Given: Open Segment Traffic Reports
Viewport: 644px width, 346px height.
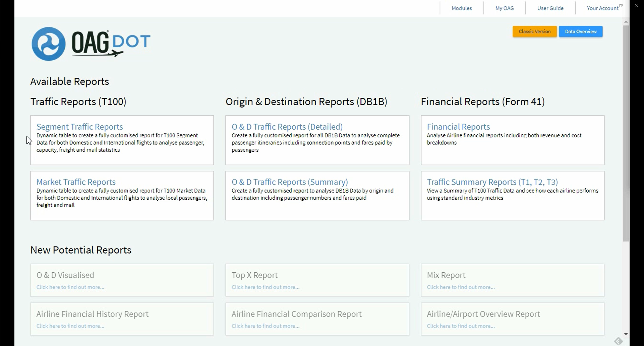Looking at the screenshot, I should [80, 127].
